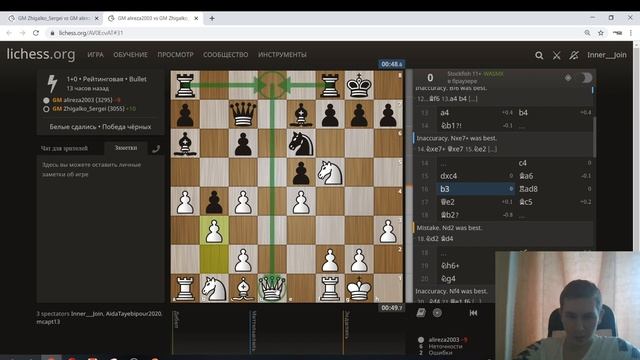Jump to first move button
640x360 pixels.
pyautogui.click(x=473, y=313)
